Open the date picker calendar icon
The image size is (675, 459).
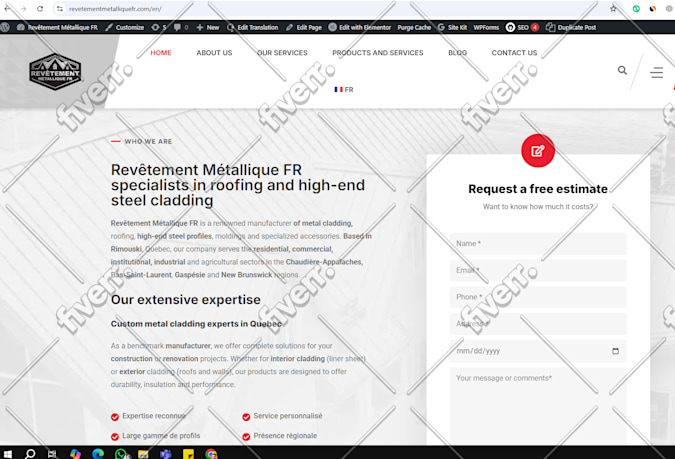pos(615,351)
